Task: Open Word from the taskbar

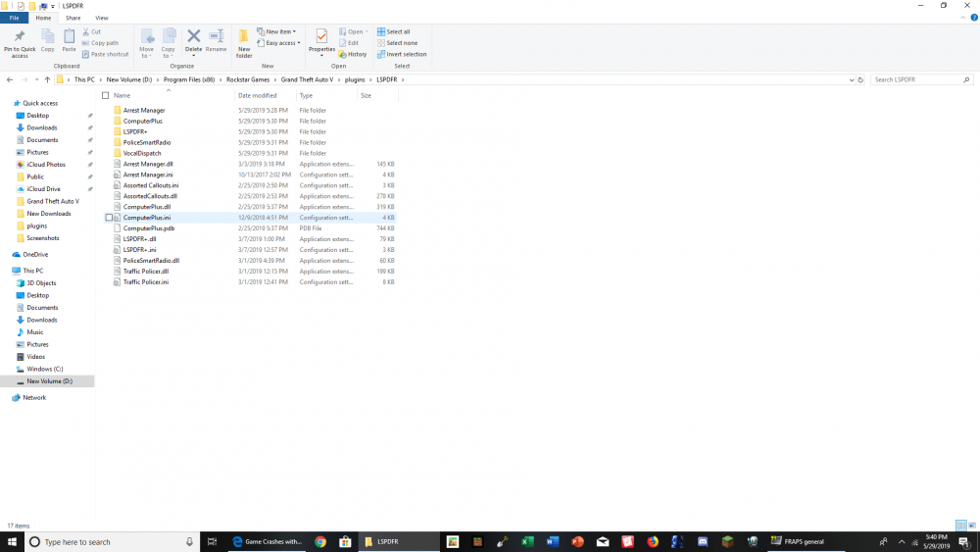Action: tap(553, 542)
